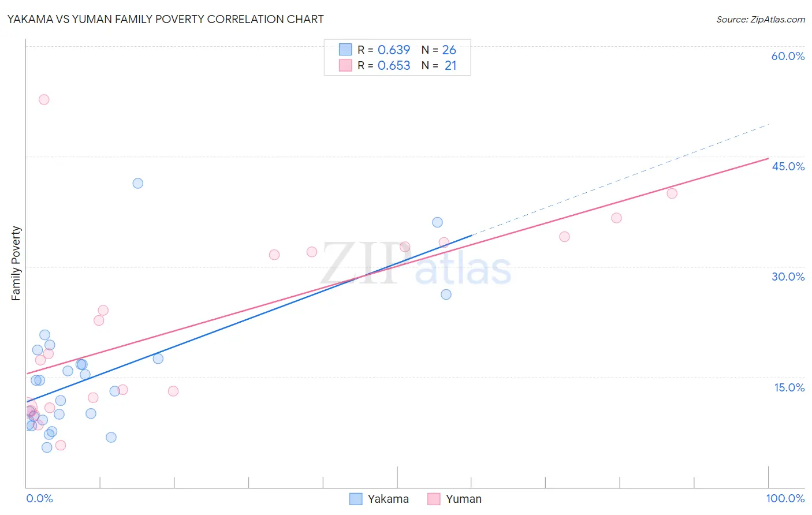Click the blue swatch beside R = 0.639
Screen dimensions: 812x515
[x=345, y=50]
